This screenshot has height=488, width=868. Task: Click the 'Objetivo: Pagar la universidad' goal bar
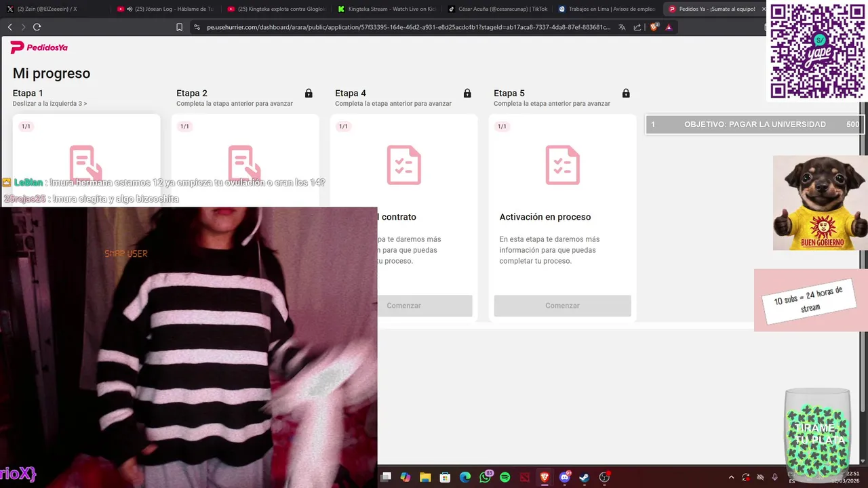coord(755,124)
